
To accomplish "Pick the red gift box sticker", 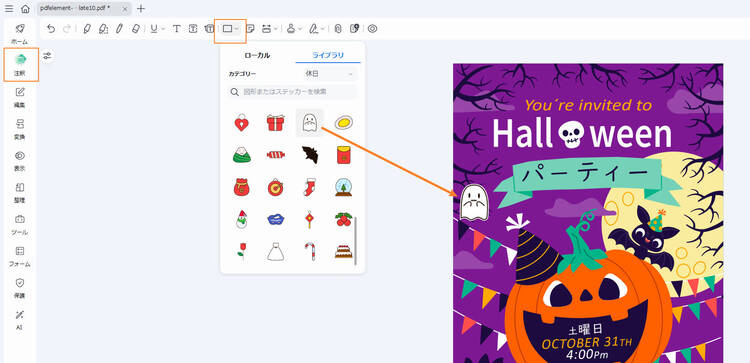I will pyautogui.click(x=276, y=123).
